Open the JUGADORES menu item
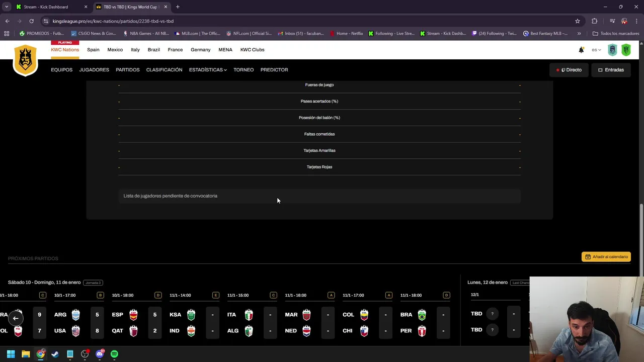The height and width of the screenshot is (362, 644). (x=94, y=70)
